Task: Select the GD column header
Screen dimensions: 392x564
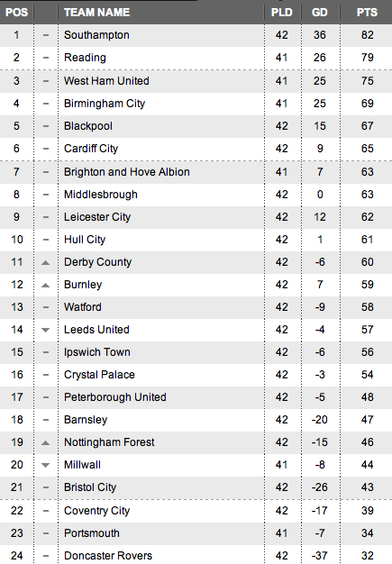Action: click(320, 13)
